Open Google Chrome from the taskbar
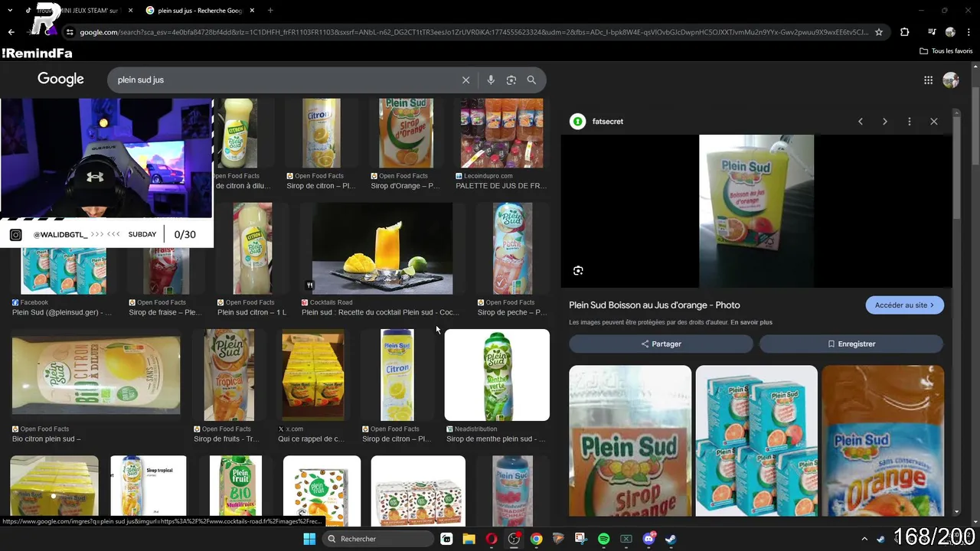 click(537, 539)
